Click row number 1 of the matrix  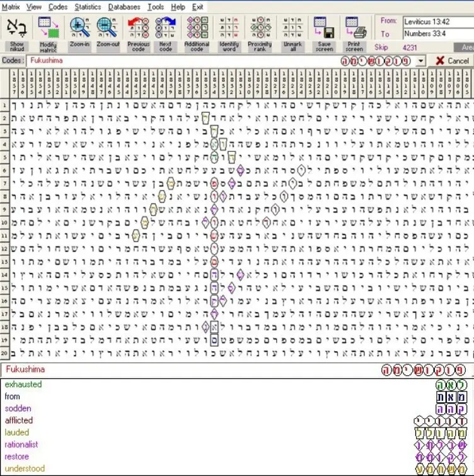click(x=4, y=105)
